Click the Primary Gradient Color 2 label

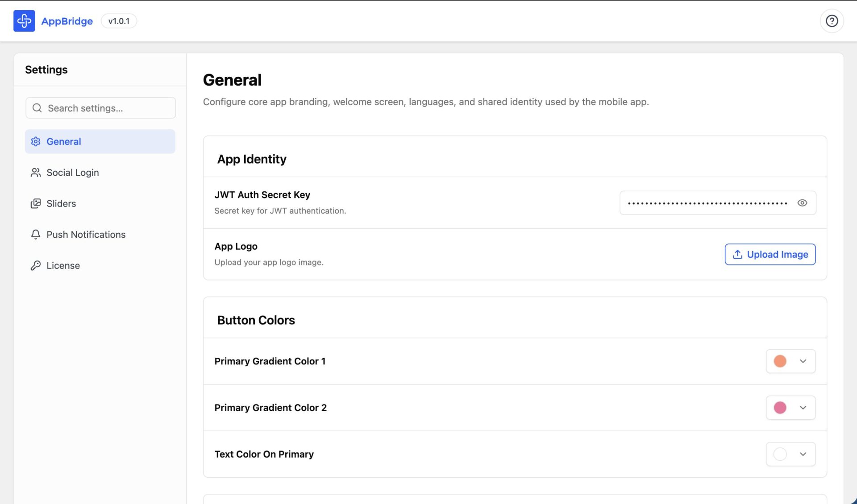pos(270,408)
